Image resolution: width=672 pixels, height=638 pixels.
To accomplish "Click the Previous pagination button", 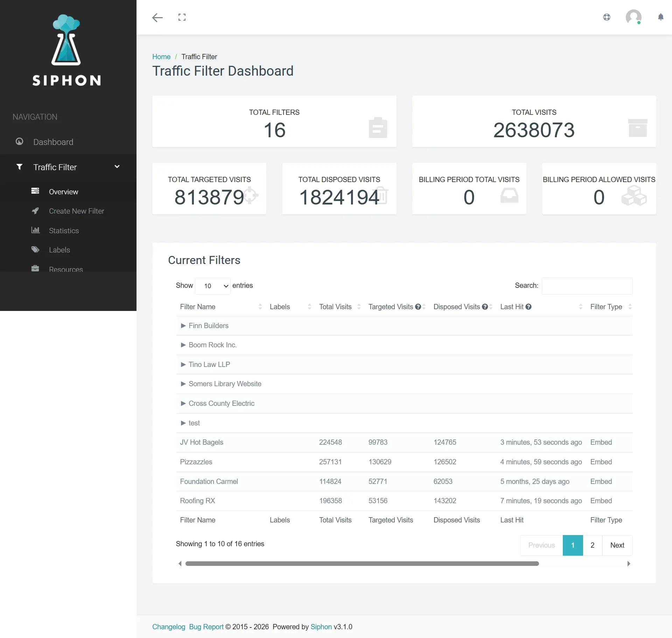I will click(x=541, y=545).
